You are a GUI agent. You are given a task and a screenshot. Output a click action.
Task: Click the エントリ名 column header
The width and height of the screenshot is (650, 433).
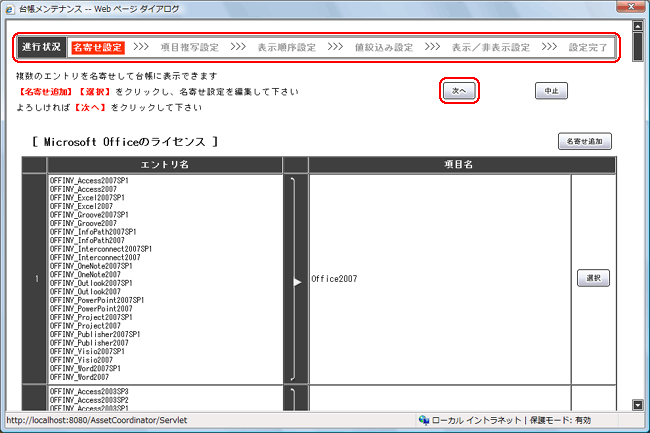[165, 164]
